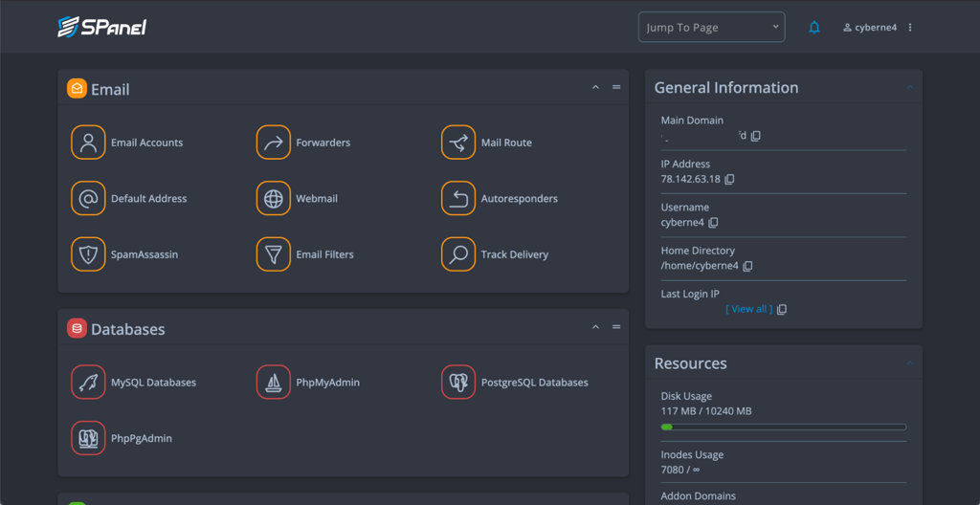The width and height of the screenshot is (980, 505).
Task: Click the Email section heading
Action: coord(110,89)
